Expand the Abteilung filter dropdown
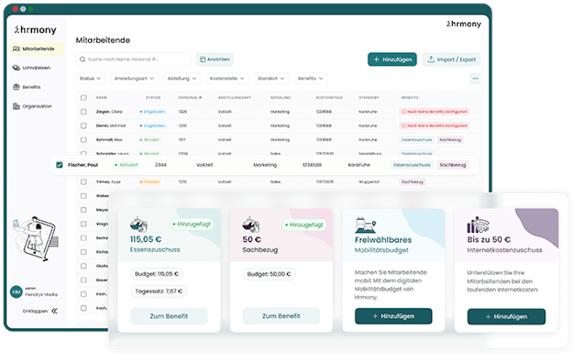The image size is (588, 364). tap(182, 78)
